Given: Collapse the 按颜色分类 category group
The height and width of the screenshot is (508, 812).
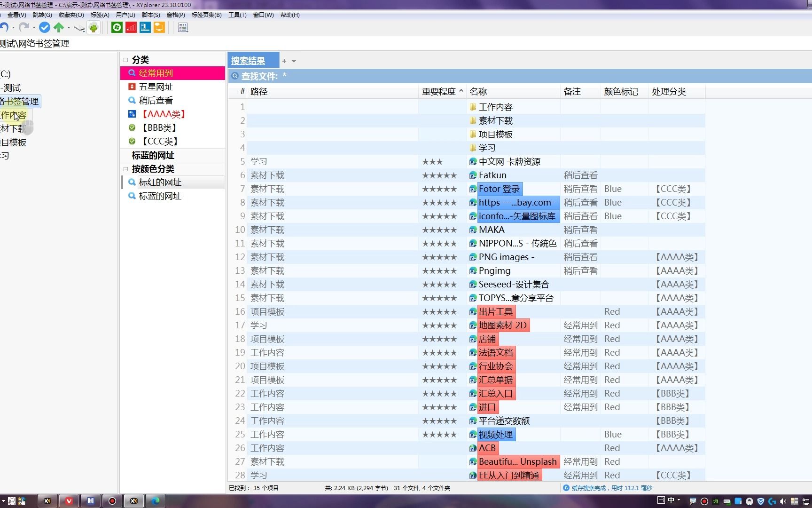Looking at the screenshot, I should pos(125,169).
